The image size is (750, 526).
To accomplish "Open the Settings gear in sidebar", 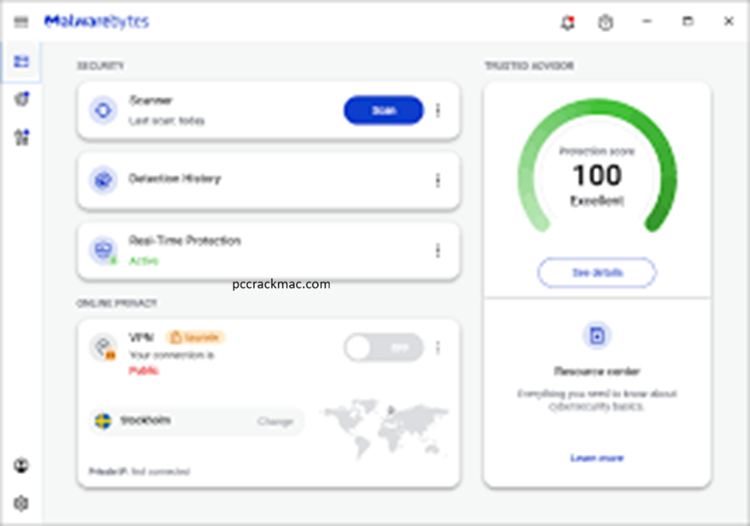I will (21, 503).
